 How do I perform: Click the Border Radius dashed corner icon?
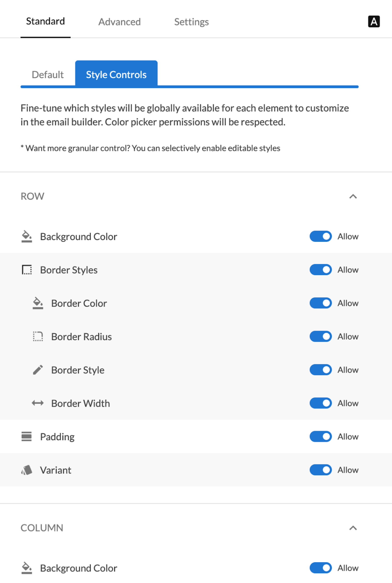[38, 336]
